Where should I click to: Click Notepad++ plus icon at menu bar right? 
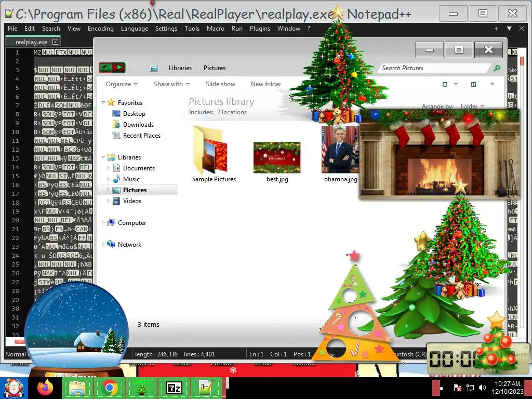(496, 29)
